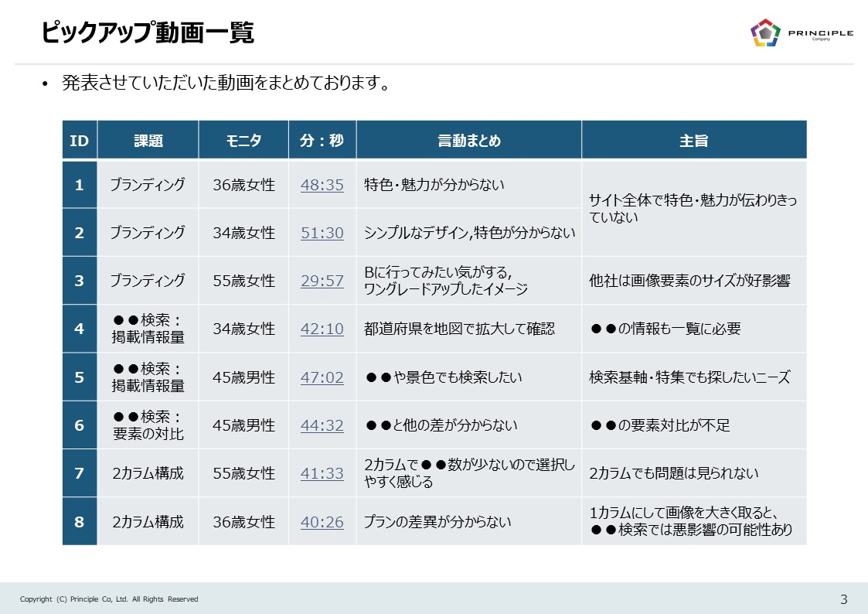868x614 pixels.
Task: Click the 言動まとめ column header
Action: pos(468,138)
